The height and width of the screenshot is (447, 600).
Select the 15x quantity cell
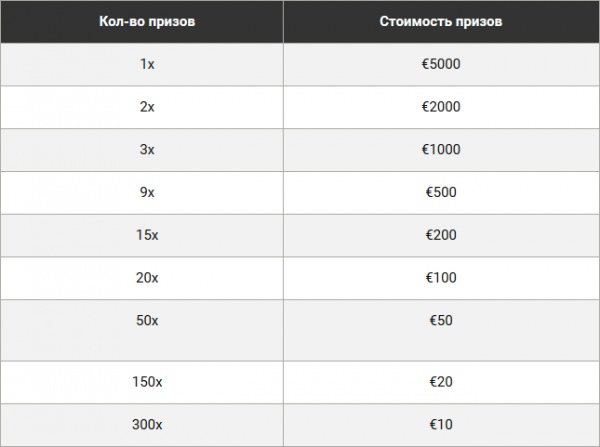click(x=142, y=235)
